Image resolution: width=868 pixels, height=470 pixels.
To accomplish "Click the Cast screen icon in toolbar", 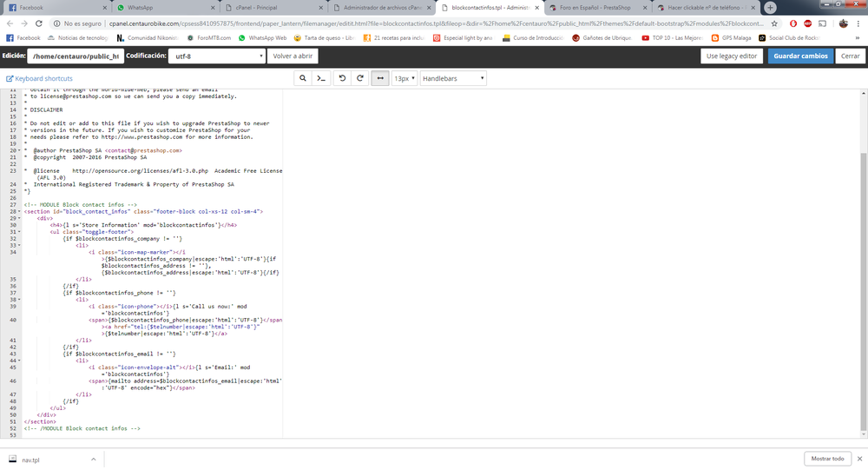I will [822, 23].
